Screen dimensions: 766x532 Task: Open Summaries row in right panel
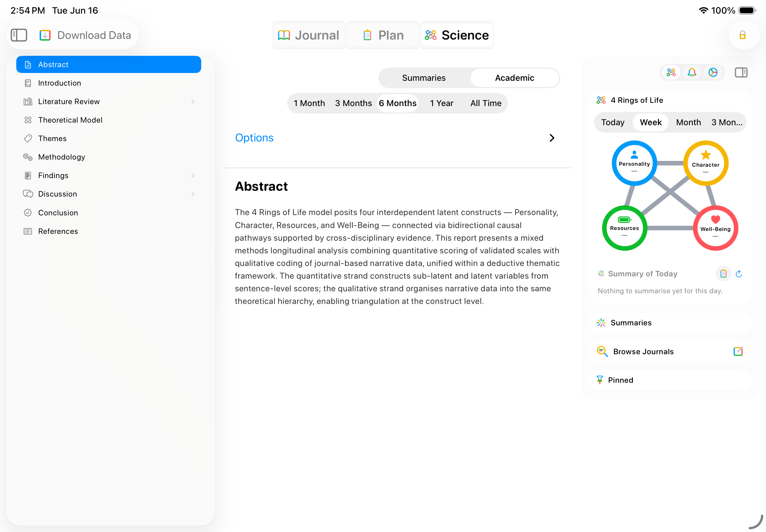tap(670, 323)
